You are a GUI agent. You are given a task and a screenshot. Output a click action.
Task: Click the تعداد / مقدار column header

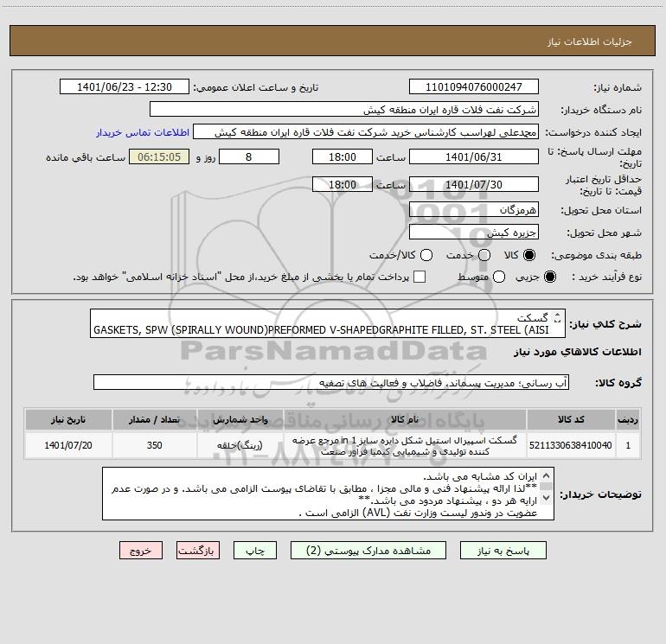(155, 419)
